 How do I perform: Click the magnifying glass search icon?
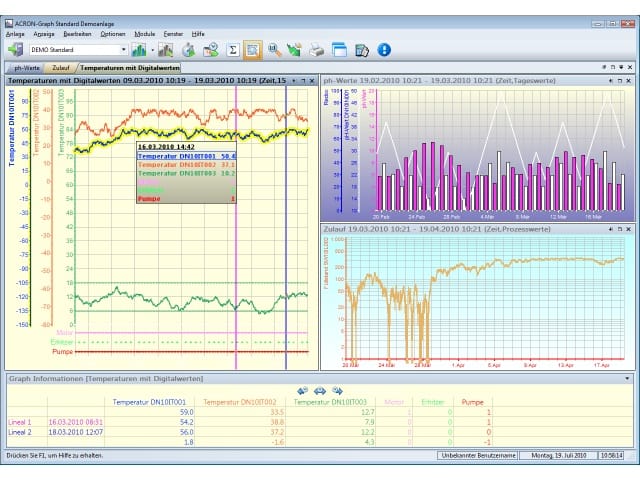(275, 50)
